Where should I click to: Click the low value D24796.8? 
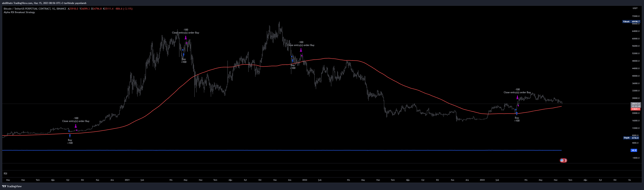(96, 9)
